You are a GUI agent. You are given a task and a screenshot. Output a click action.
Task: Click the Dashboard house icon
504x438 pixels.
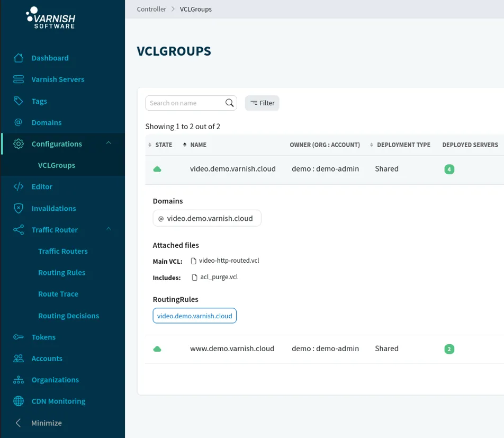point(19,58)
